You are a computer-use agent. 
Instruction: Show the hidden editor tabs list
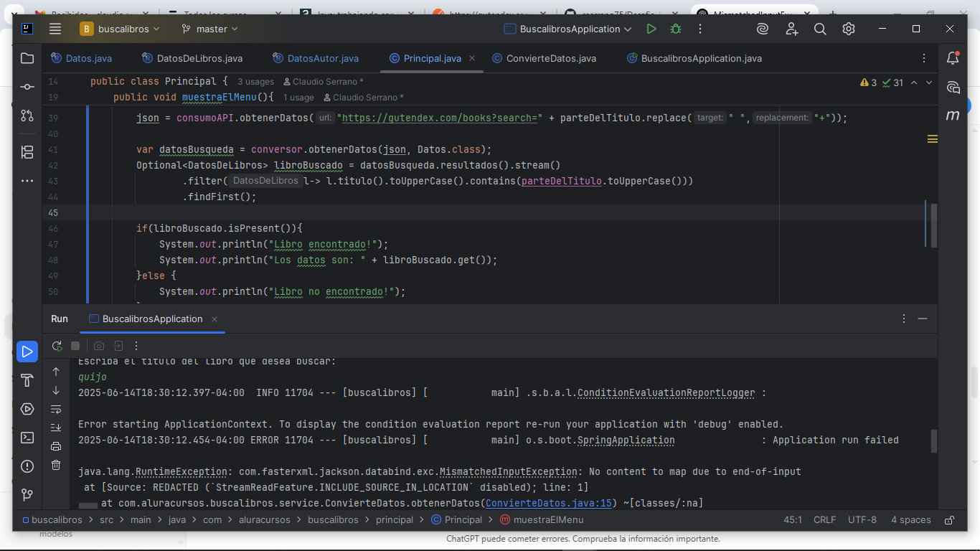[x=924, y=58]
